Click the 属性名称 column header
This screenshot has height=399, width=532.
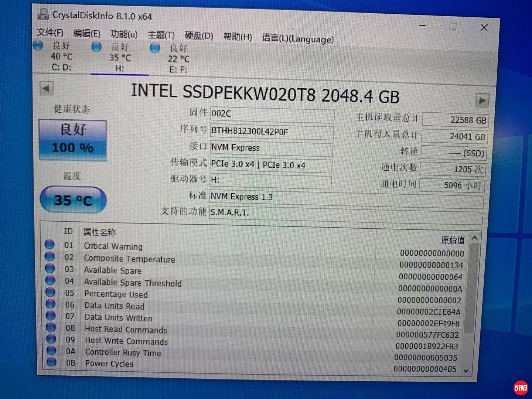tap(99, 232)
